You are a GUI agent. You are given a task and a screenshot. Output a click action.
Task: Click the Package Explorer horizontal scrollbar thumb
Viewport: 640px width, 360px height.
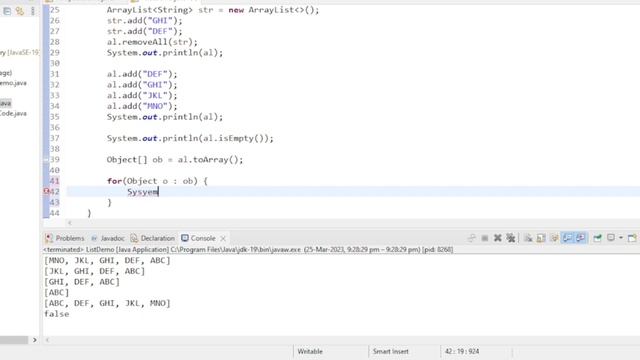point(14,340)
